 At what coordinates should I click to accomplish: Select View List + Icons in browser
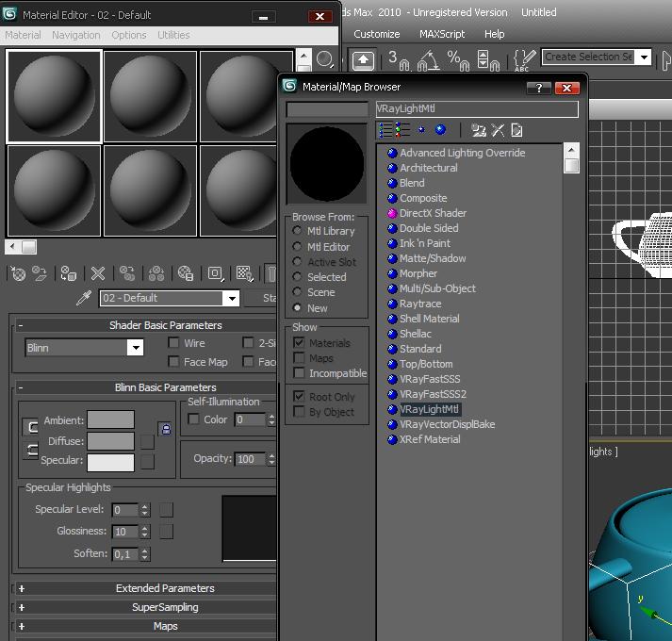click(402, 130)
